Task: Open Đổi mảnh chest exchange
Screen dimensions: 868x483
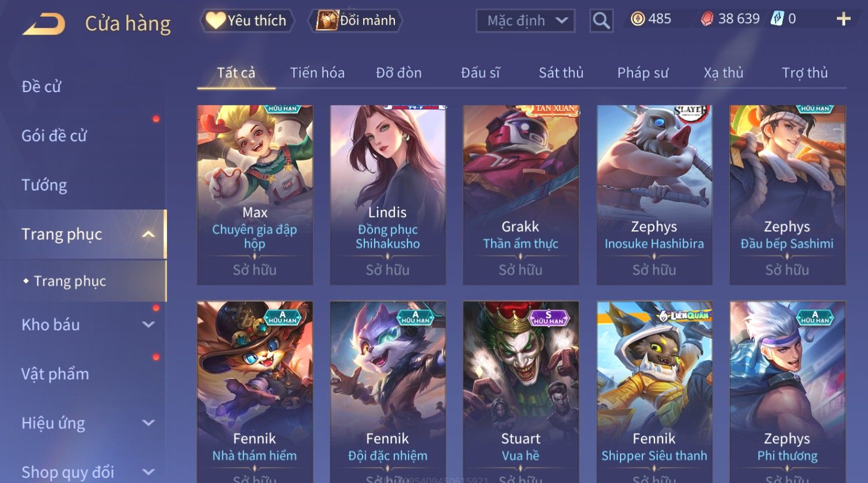Action: 355,21
